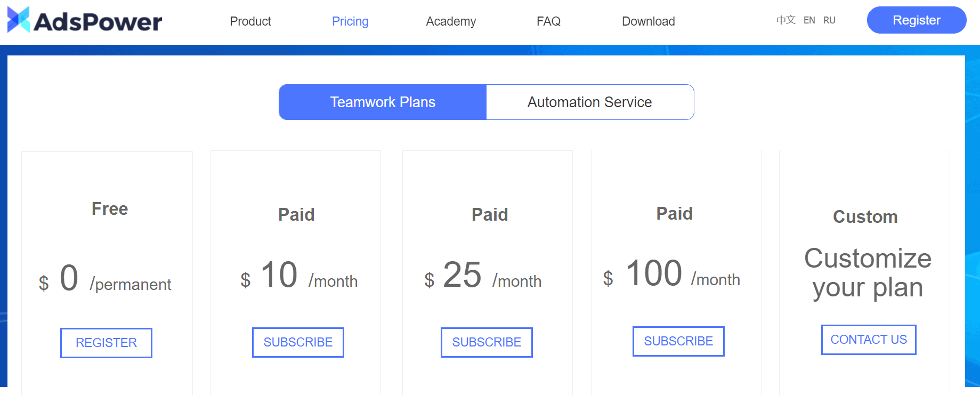Switch language to RU
This screenshot has height=395, width=980.
(829, 20)
